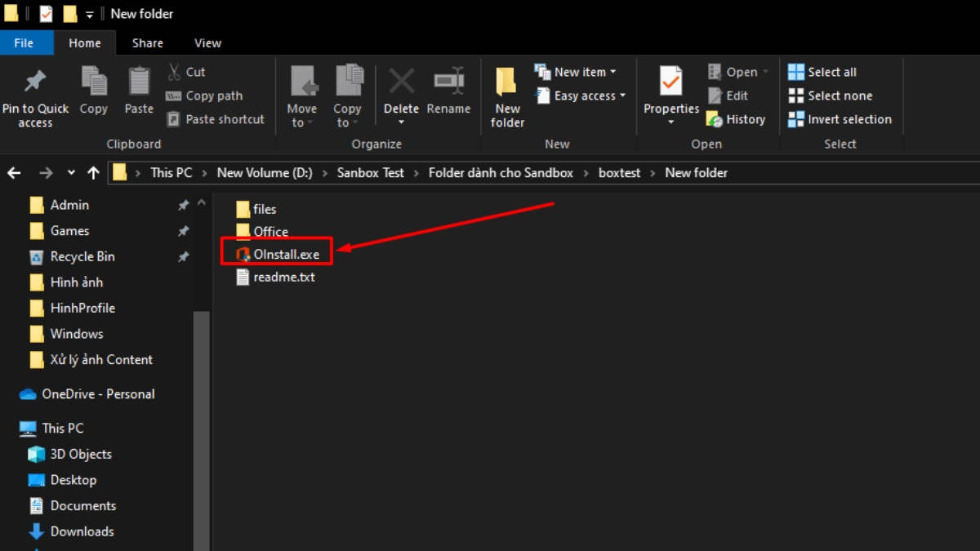
Task: Open the New item dropdown
Action: (x=577, y=72)
